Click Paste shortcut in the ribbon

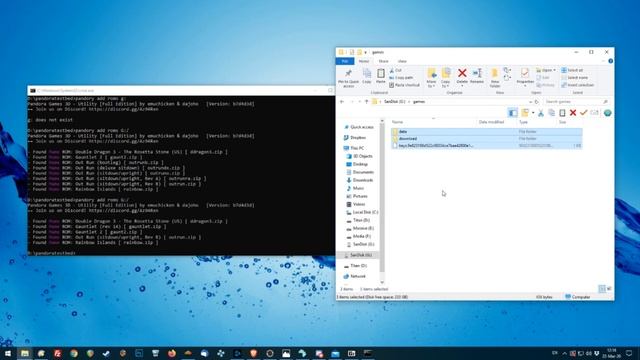404,85
